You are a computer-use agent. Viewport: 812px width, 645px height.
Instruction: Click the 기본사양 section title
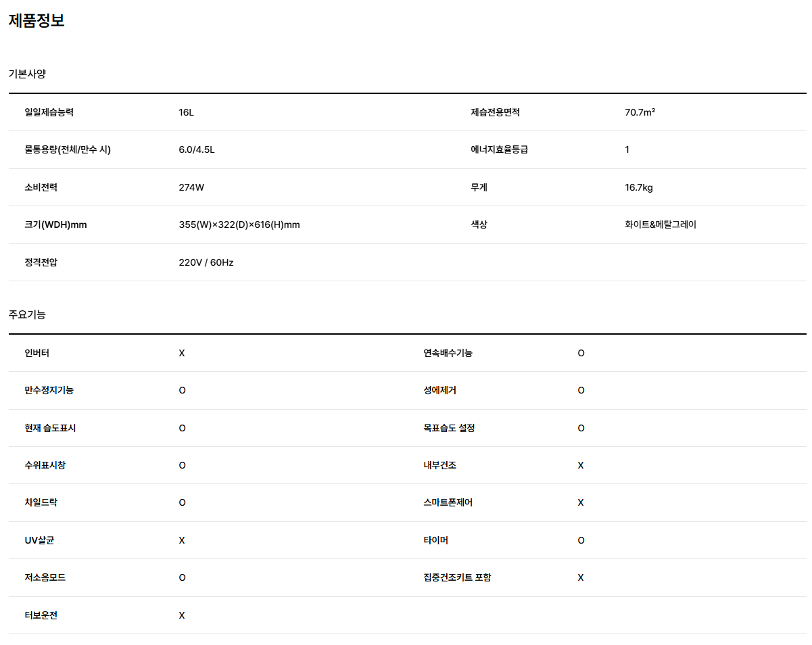click(x=27, y=74)
